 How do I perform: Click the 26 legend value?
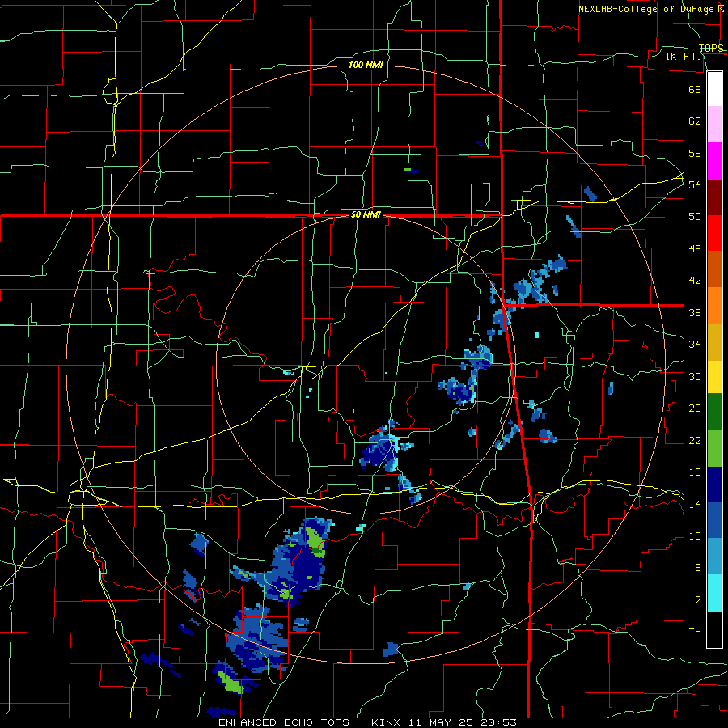[695, 408]
